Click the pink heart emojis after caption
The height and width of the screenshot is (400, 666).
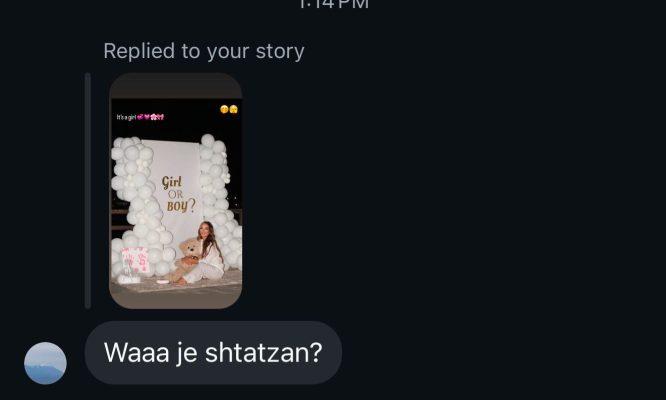click(x=150, y=117)
